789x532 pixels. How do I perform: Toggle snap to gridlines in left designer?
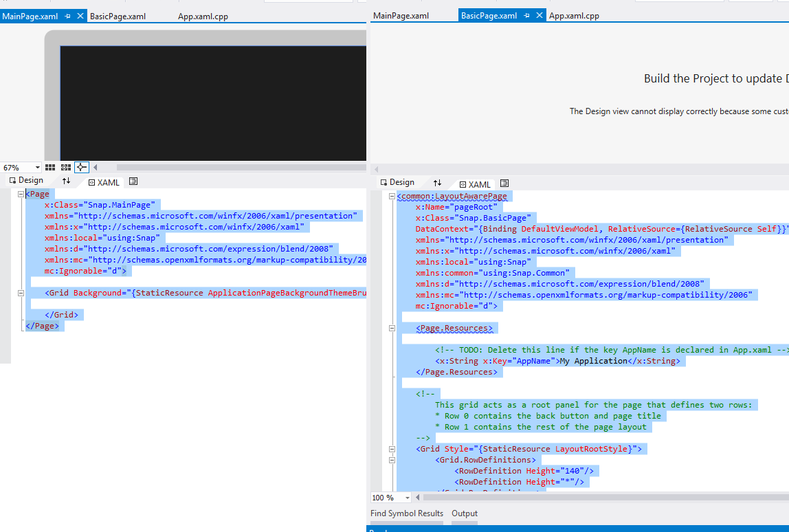click(x=66, y=167)
